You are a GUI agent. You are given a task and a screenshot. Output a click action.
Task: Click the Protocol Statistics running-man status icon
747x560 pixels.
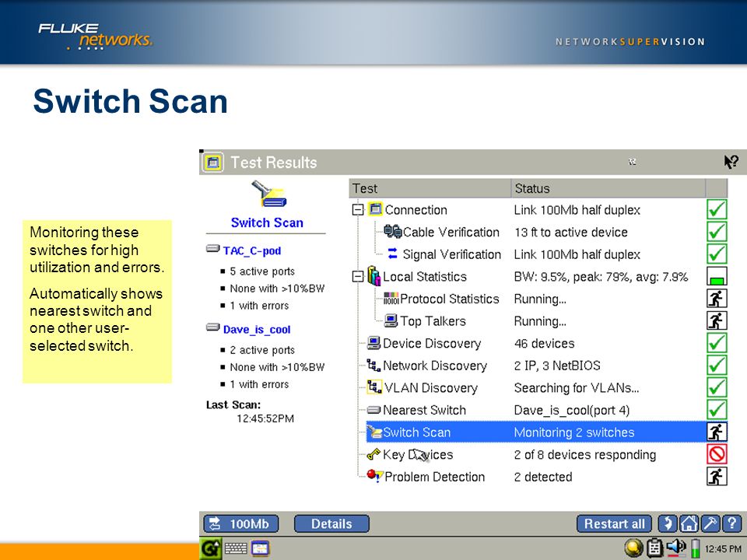pyautogui.click(x=717, y=299)
